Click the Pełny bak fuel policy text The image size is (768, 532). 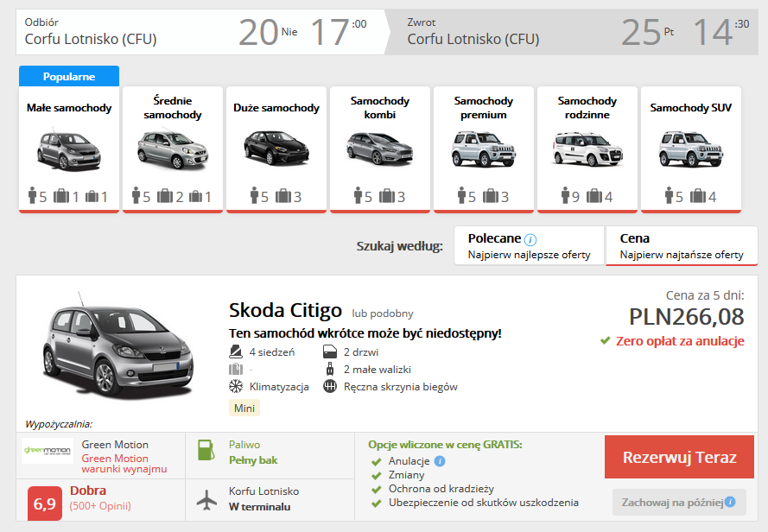253,460
